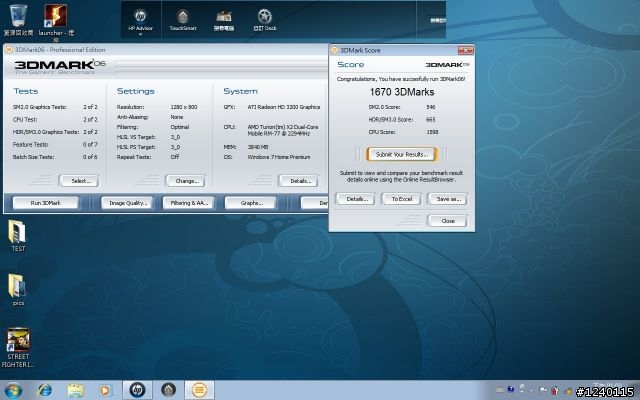The image size is (640, 400).
Task: Open Windows Explorer from the taskbar
Action: point(75,391)
